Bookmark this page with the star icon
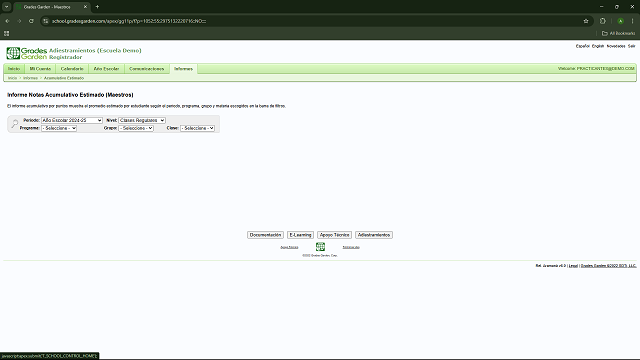This screenshot has width=640, height=360. click(586, 21)
